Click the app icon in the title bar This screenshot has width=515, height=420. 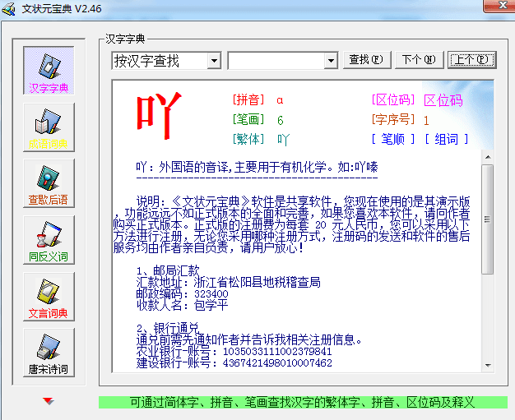point(9,9)
